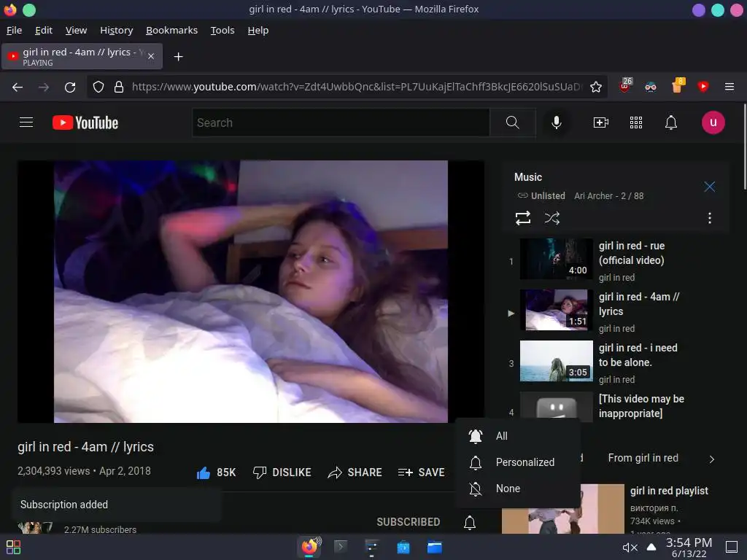The height and width of the screenshot is (560, 747).
Task: Reload the current page
Action: [70, 87]
